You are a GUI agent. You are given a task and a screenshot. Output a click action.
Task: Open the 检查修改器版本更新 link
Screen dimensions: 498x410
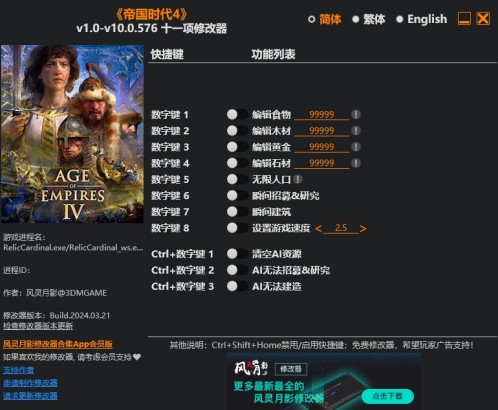(x=38, y=326)
